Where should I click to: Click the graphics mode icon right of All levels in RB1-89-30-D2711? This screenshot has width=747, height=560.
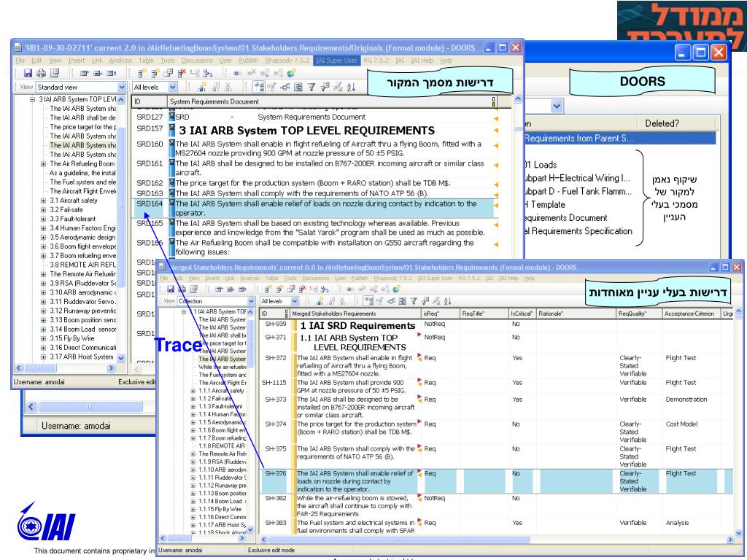(201, 87)
